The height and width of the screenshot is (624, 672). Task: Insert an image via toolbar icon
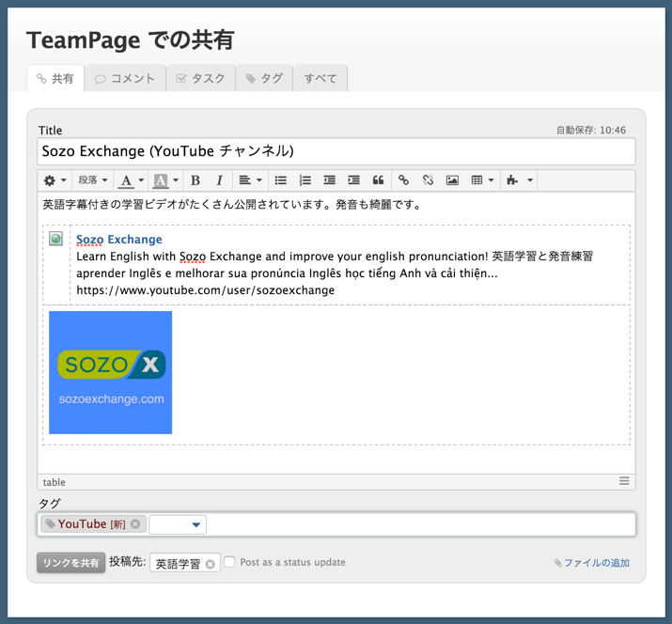[x=452, y=180]
